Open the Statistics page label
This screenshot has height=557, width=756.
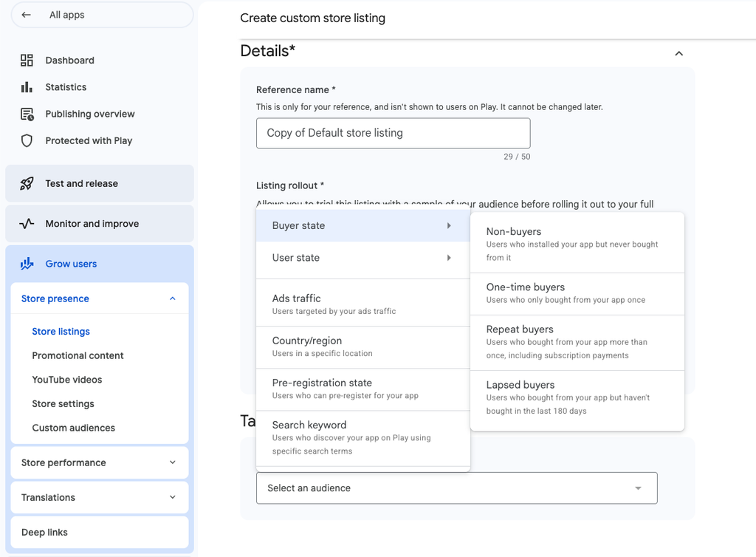(x=66, y=87)
